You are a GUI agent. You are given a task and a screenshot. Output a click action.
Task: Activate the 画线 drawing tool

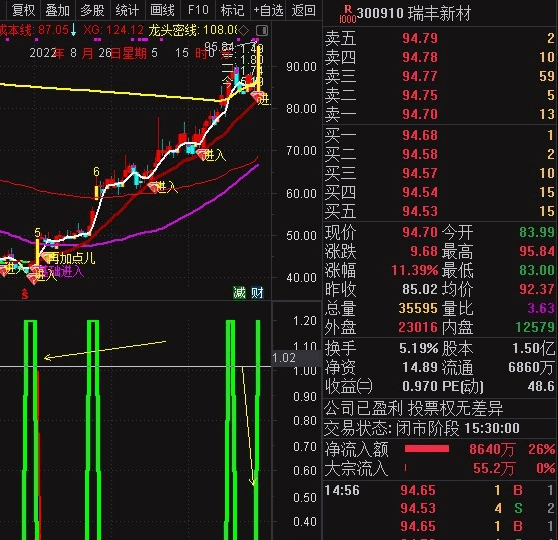coord(162,10)
